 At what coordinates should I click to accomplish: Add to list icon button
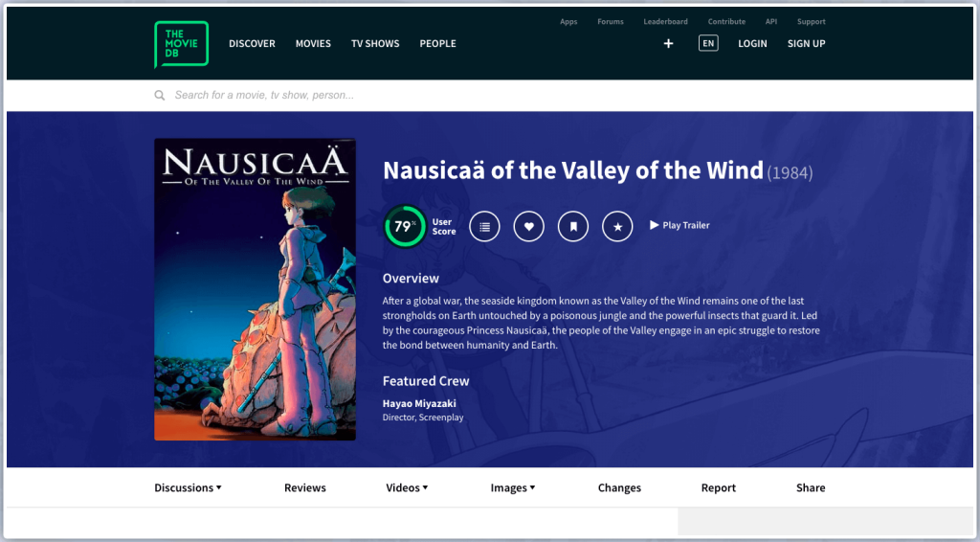tap(484, 226)
